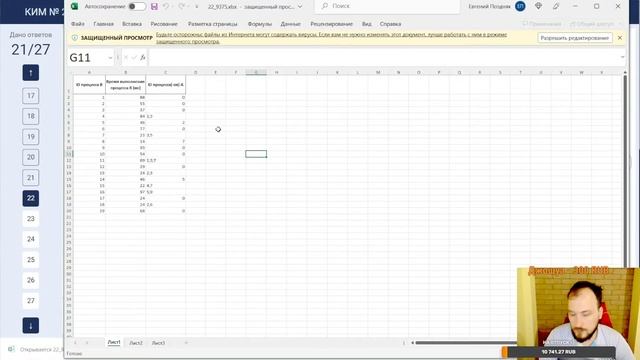Viewport: 640px width, 360px height.
Task: Click the Search box in title bar
Action: point(387,6)
